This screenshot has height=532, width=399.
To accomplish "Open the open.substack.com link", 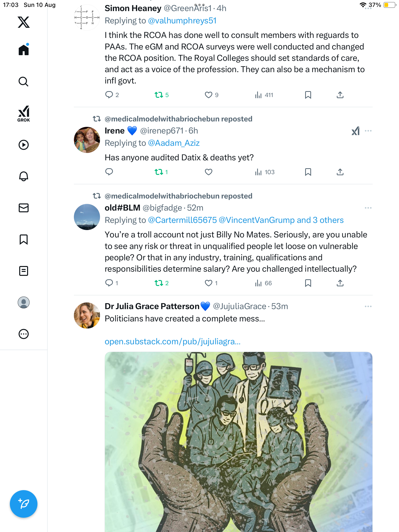I will tap(172, 342).
